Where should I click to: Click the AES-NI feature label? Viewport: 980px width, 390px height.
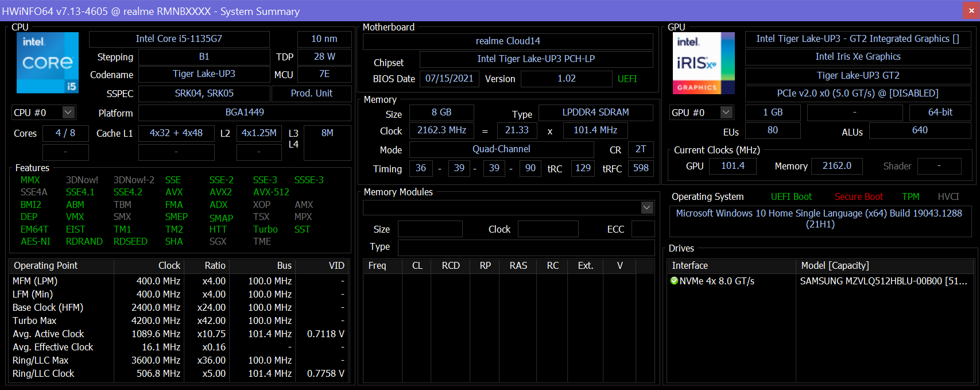[36, 242]
